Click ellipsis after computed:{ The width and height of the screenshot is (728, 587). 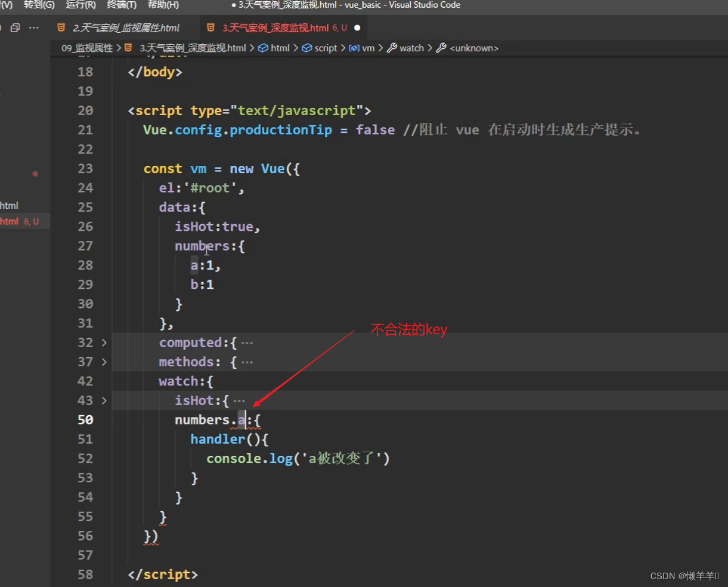247,343
